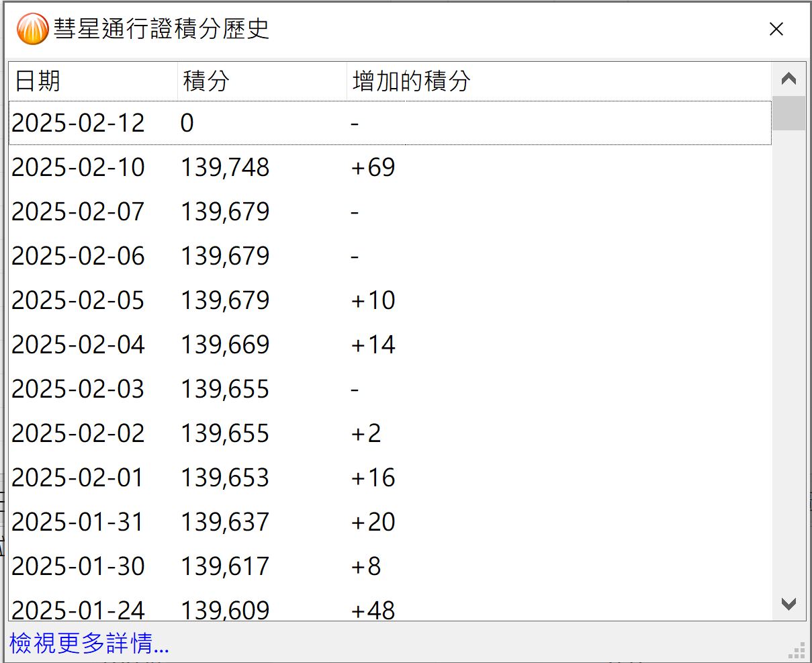The image size is (812, 663).
Task: Click the 139,653 points value
Action: click(x=225, y=478)
